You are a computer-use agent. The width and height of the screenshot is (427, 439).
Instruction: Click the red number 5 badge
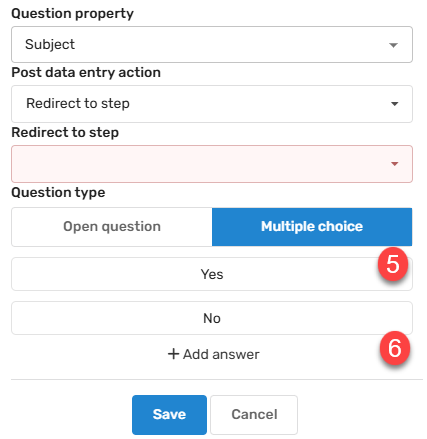pyautogui.click(x=393, y=264)
